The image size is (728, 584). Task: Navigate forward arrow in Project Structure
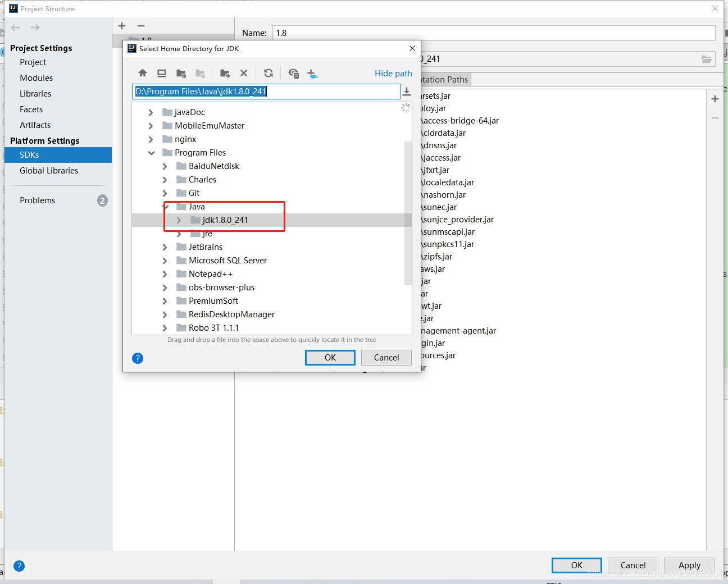point(35,28)
